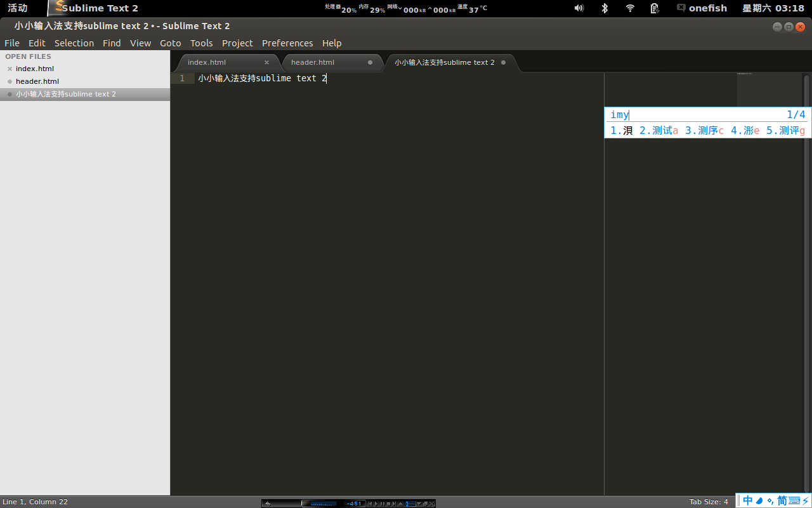Image resolution: width=812 pixels, height=508 pixels.
Task: Open media player dropdown arrow
Action: click(x=419, y=504)
